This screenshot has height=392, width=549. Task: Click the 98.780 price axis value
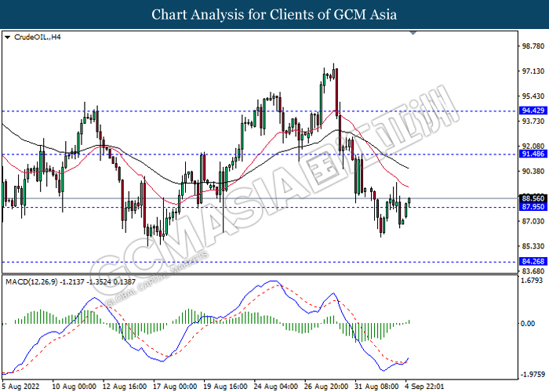(x=533, y=46)
